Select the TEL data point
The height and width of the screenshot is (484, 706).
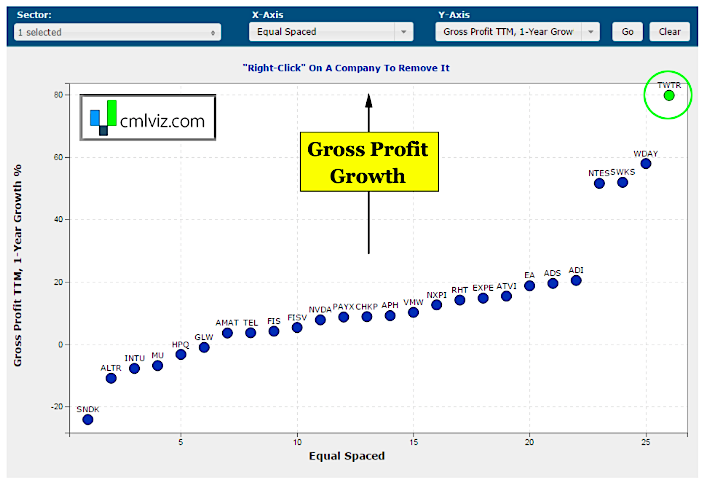(251, 333)
